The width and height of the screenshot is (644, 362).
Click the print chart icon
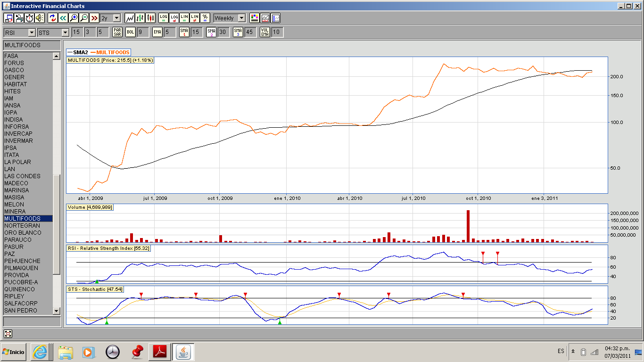(x=19, y=18)
